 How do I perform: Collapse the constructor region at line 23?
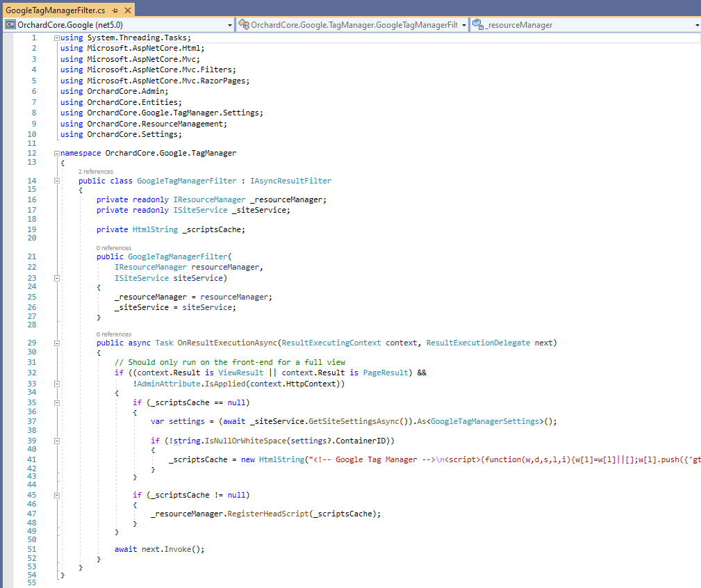(x=57, y=278)
